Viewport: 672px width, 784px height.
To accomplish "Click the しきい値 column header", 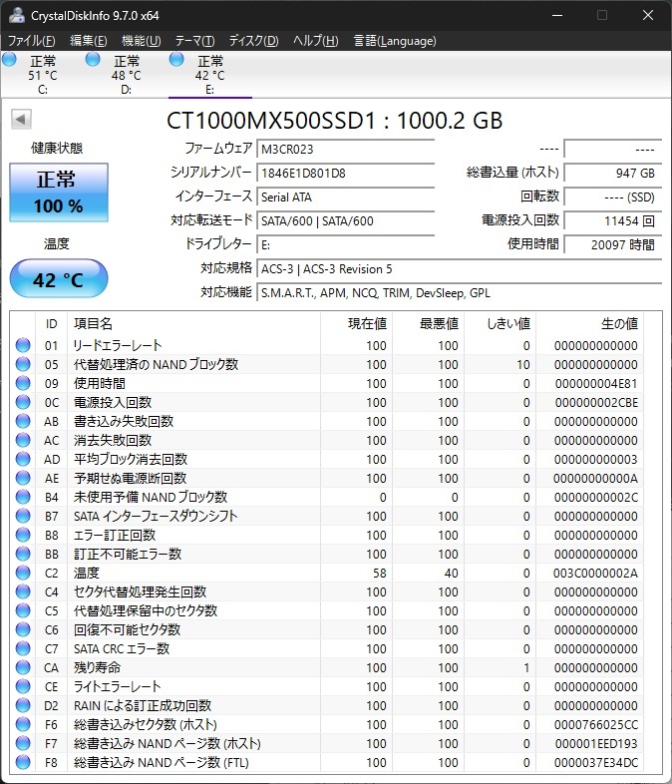I will (501, 323).
